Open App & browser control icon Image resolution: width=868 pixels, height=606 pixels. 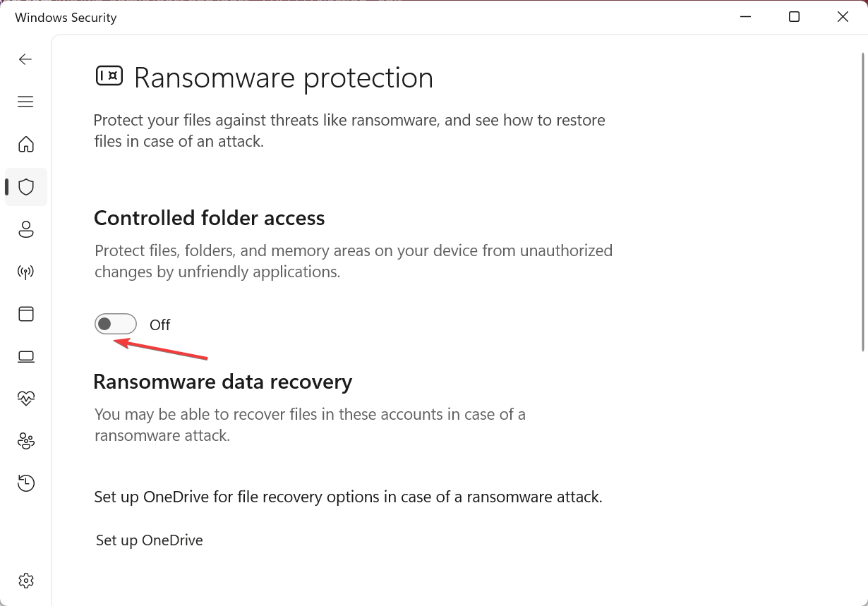[x=26, y=314]
